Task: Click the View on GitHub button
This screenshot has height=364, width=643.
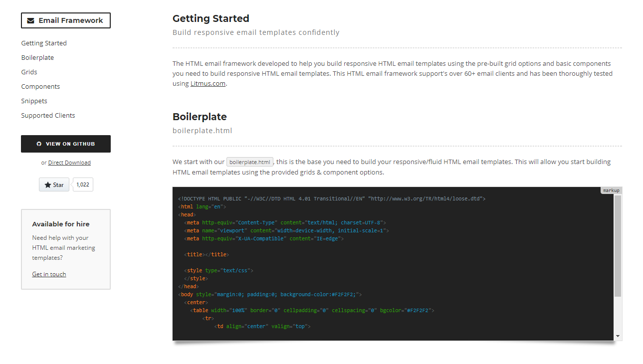Action: click(x=66, y=144)
